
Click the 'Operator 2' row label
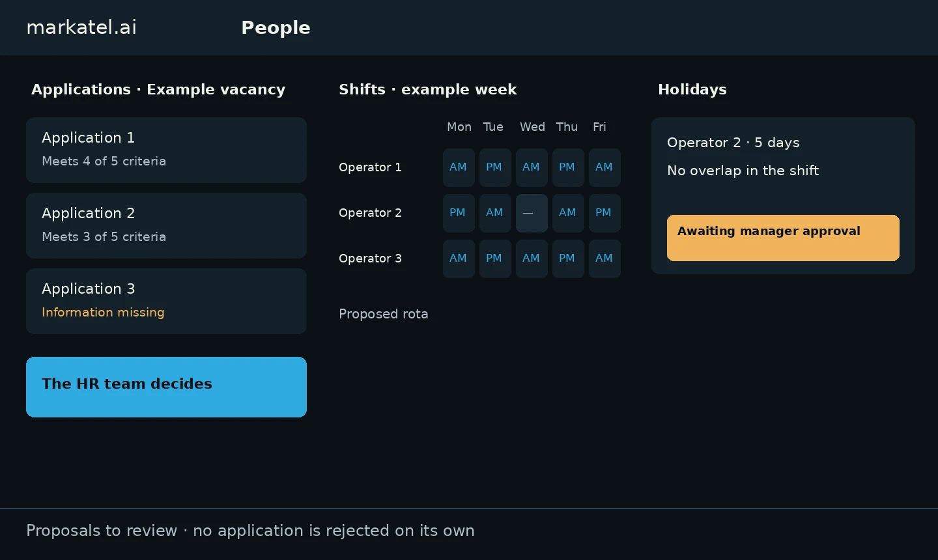tap(370, 213)
